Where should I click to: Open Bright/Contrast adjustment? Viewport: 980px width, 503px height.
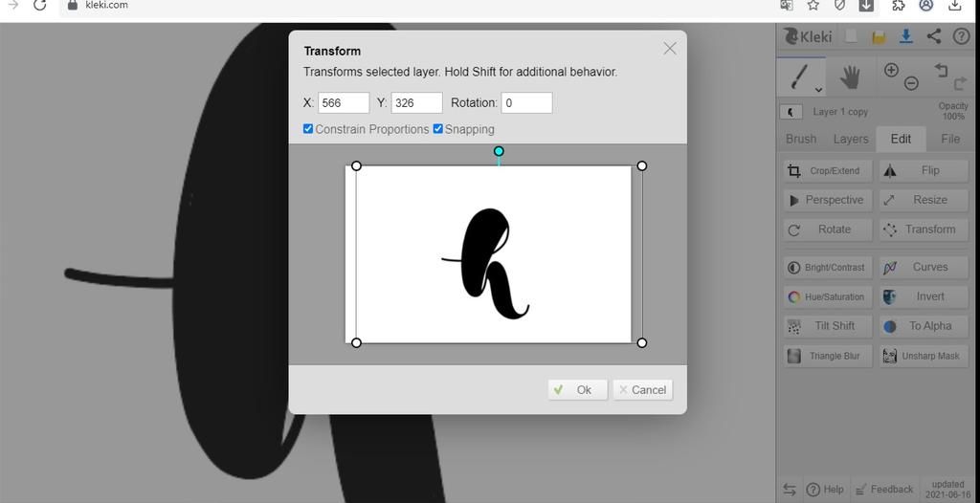828,268
